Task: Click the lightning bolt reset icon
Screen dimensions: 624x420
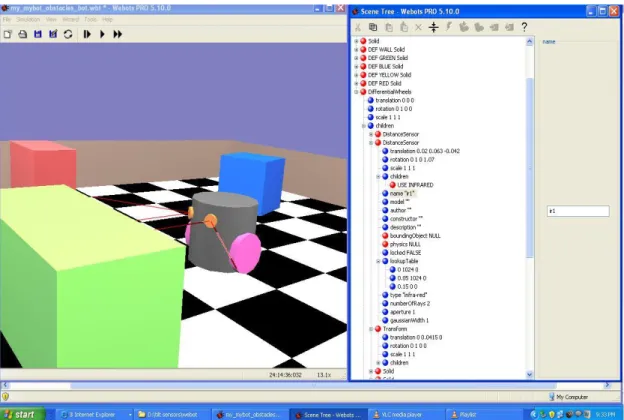Action: pos(449,27)
